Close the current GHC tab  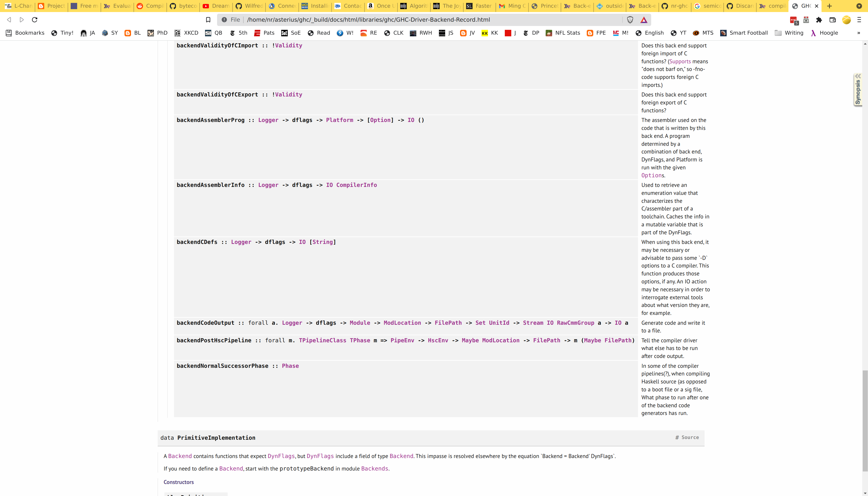(x=816, y=6)
